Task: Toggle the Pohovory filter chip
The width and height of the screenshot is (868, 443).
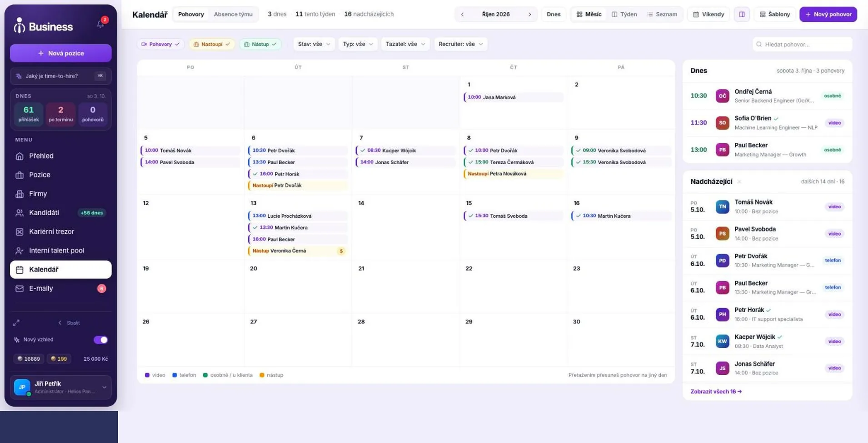Action: coord(160,44)
